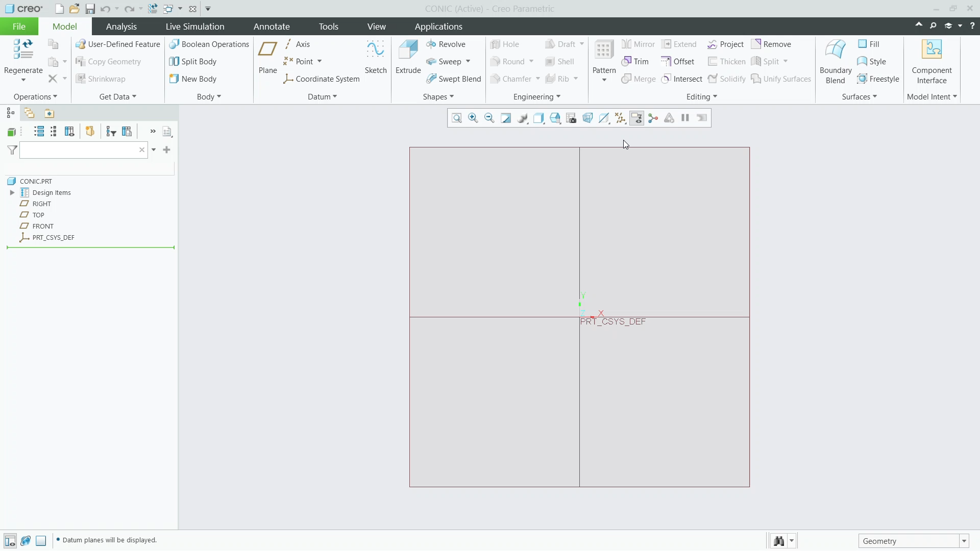This screenshot has width=980, height=551.
Task: Expand the Editing group dropdown
Action: coord(702,97)
